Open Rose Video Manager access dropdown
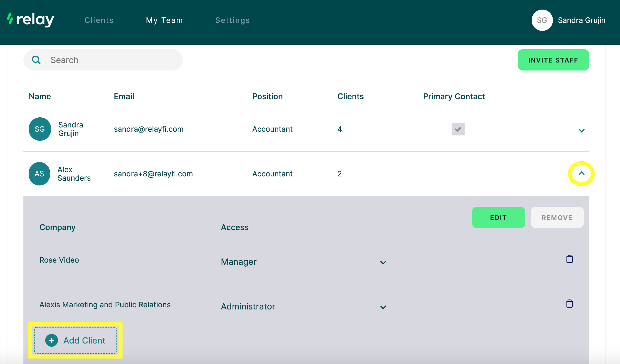This screenshot has height=364, width=620. [x=303, y=262]
